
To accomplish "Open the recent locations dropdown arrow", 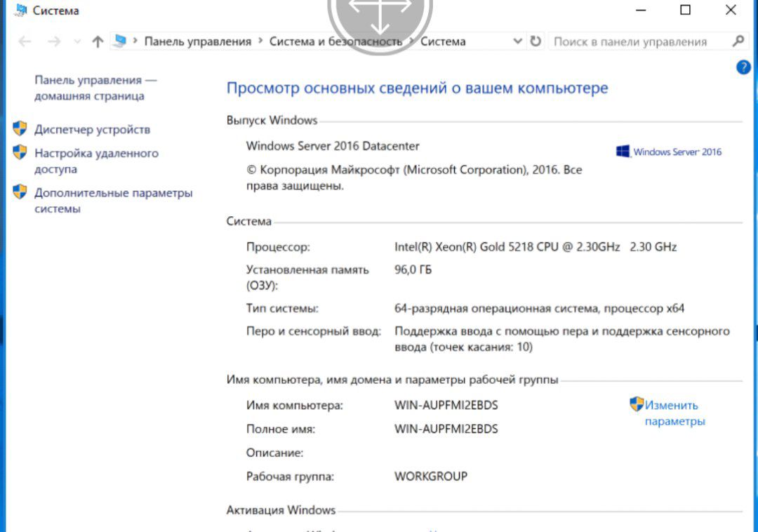I will click(77, 42).
